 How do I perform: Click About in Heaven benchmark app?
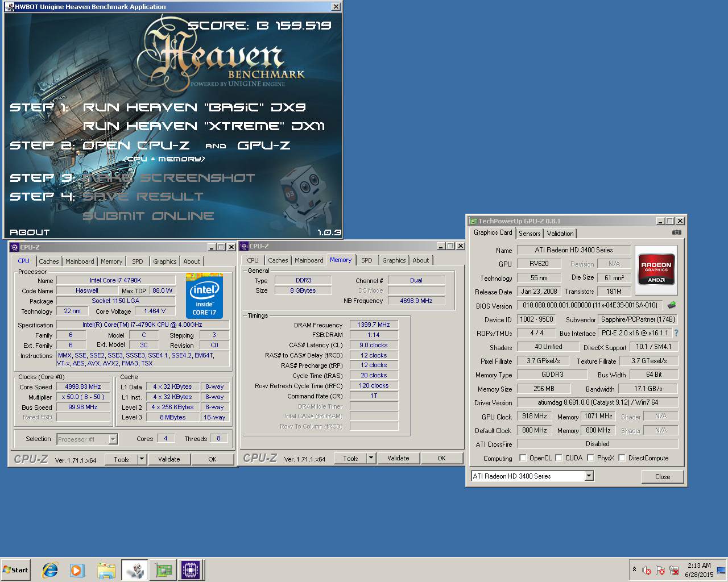(30, 232)
